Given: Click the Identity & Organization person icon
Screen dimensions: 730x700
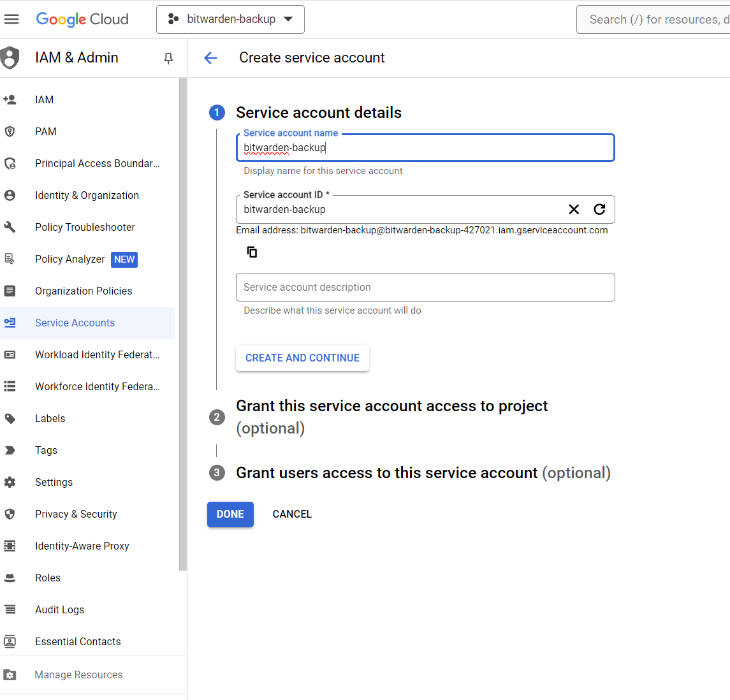Looking at the screenshot, I should pyautogui.click(x=10, y=196).
